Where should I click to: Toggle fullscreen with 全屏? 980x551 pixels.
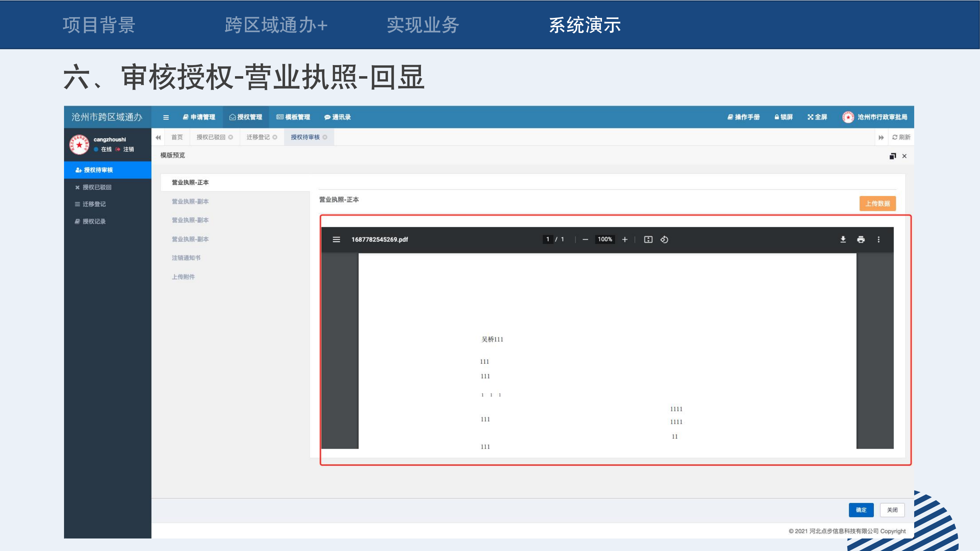[817, 117]
